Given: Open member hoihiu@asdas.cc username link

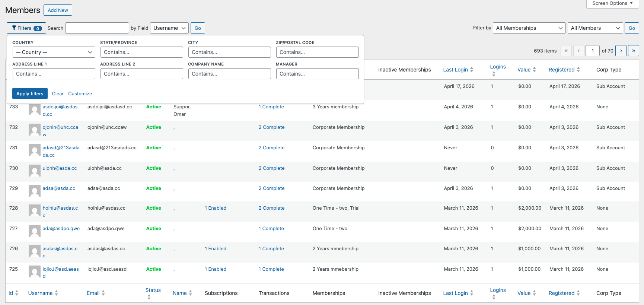Looking at the screenshot, I should (60, 212).
